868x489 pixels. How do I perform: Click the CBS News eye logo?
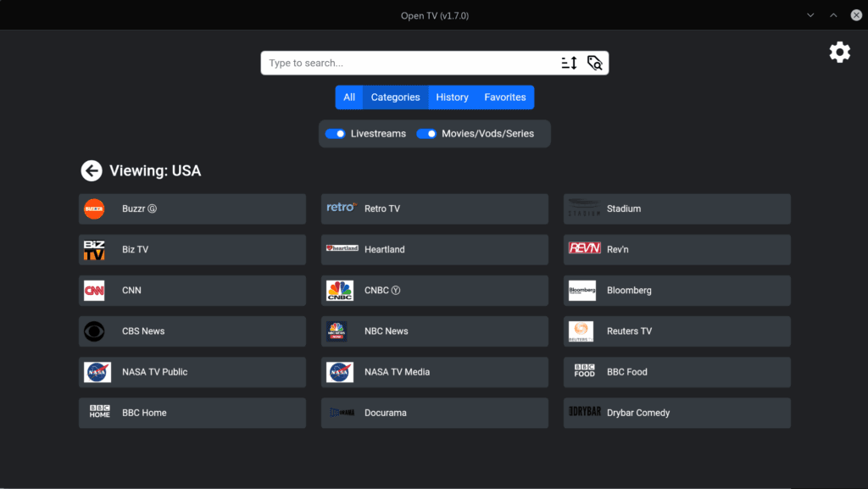94,331
